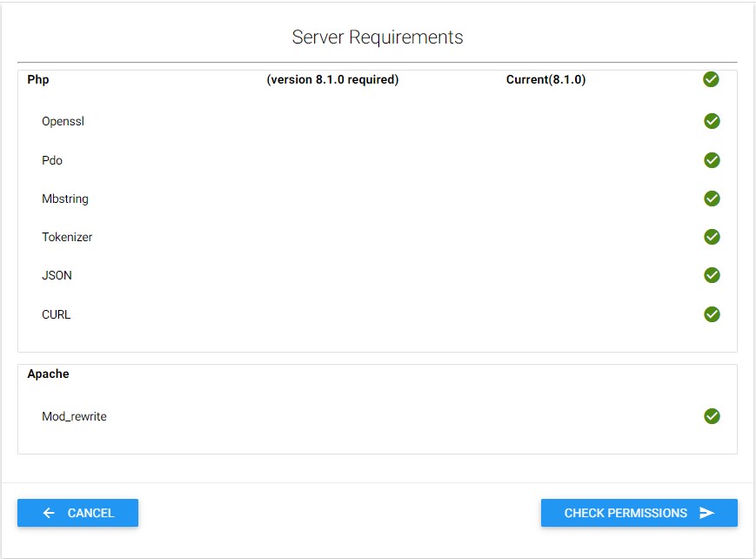The image size is (756, 559).
Task: Click the Pdo extension label
Action: 52,161
